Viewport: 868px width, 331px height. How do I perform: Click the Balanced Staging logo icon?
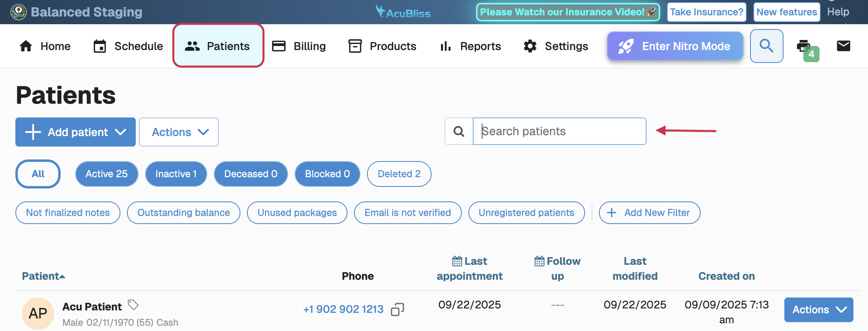pyautogui.click(x=18, y=12)
